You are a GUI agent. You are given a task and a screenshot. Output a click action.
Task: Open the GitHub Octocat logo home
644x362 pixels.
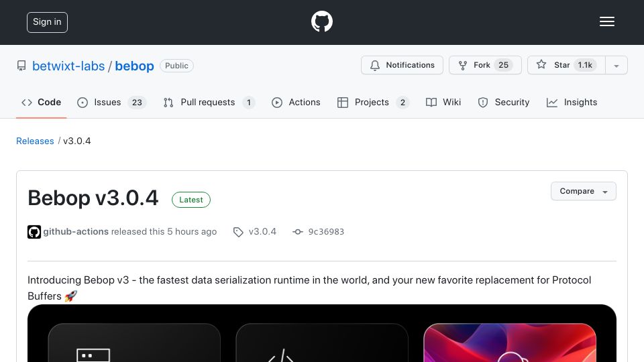tap(321, 21)
